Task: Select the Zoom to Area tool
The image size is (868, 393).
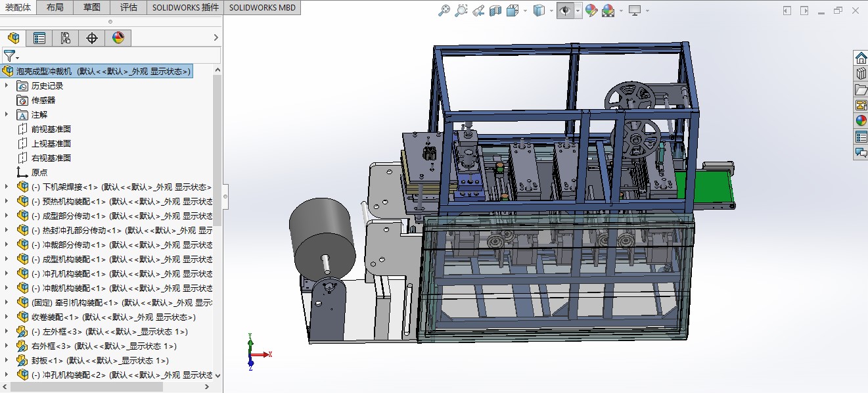Action: click(x=461, y=11)
